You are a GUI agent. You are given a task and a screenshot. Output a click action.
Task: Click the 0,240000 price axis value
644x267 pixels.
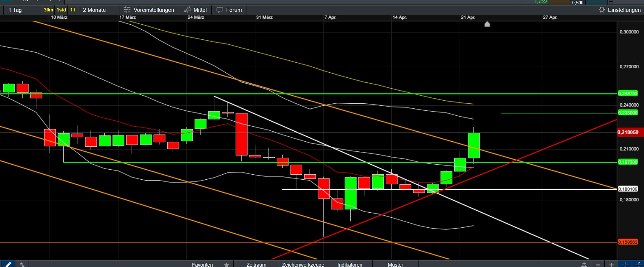tap(629, 105)
